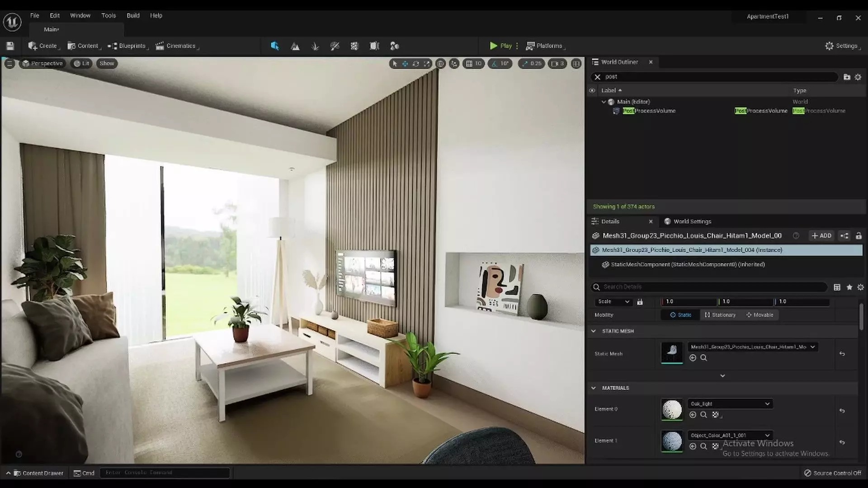This screenshot has width=868, height=488.
Task: Save the current level with disk icon
Action: point(10,46)
